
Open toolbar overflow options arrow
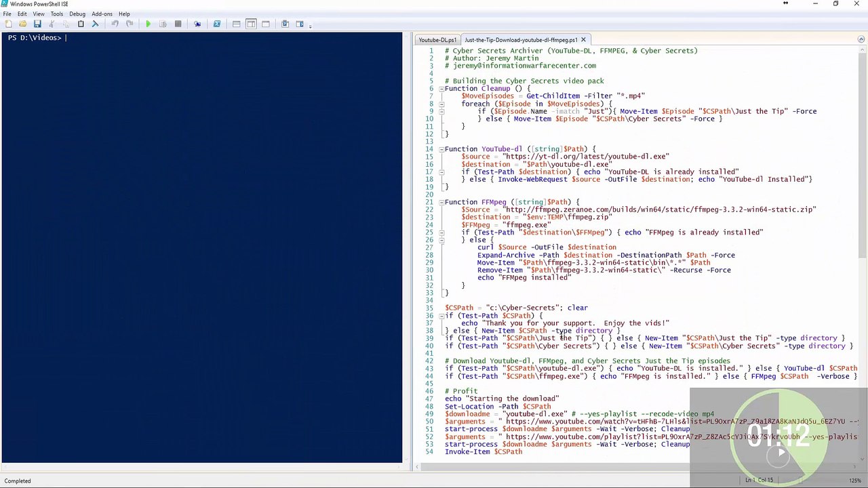tap(310, 26)
